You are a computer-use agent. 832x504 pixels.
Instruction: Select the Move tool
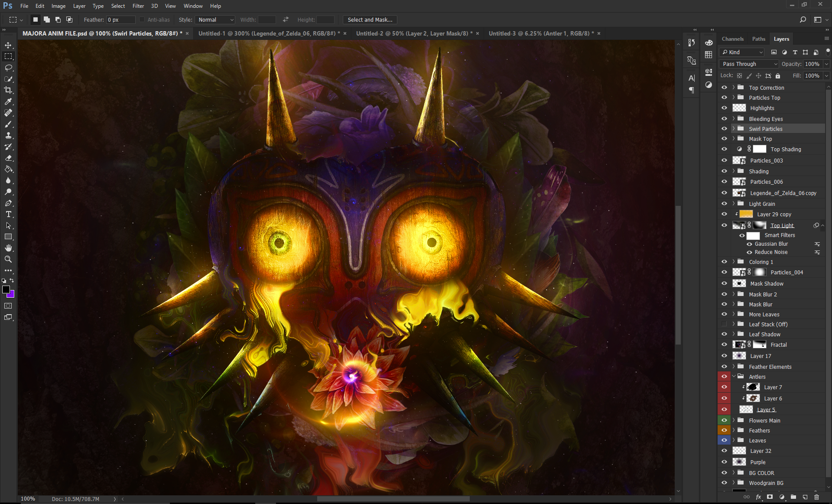8,45
